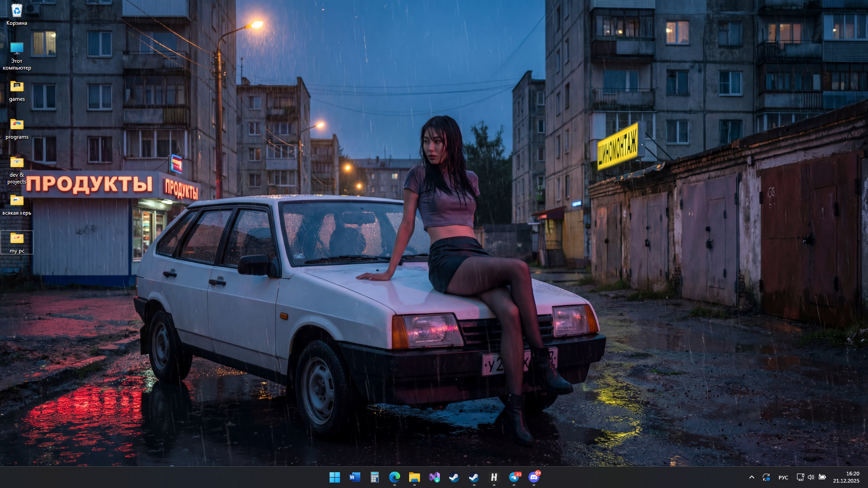Click the my pc desktop folder
This screenshot has height=488, width=868.
[x=17, y=242]
